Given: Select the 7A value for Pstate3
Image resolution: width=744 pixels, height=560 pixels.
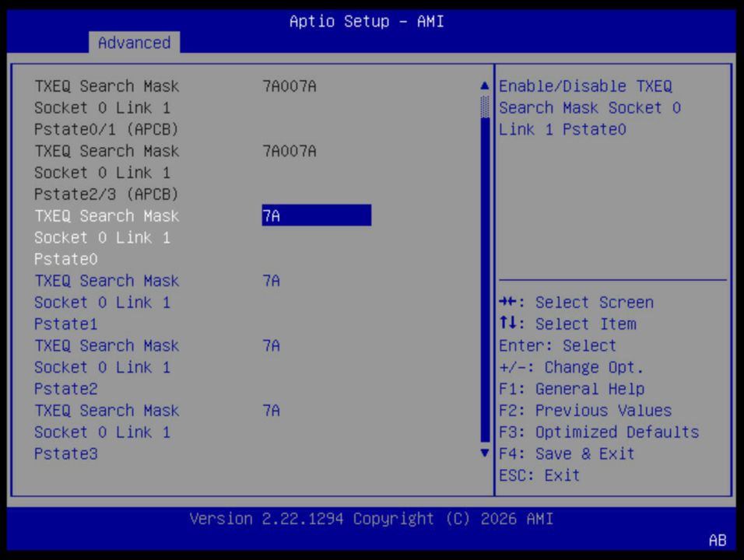Looking at the screenshot, I should (272, 411).
